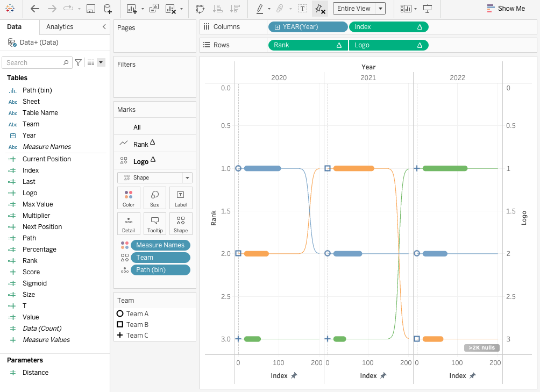Open the Clear sheet dropdown arrow
Viewport: 540px width, 392px height.
point(181,9)
